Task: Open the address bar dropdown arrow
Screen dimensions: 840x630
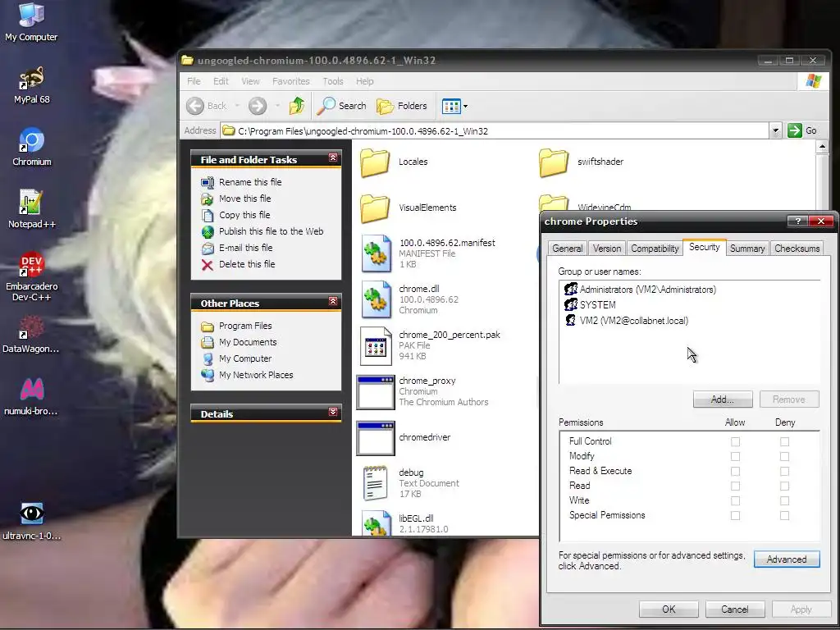Action: tap(774, 130)
